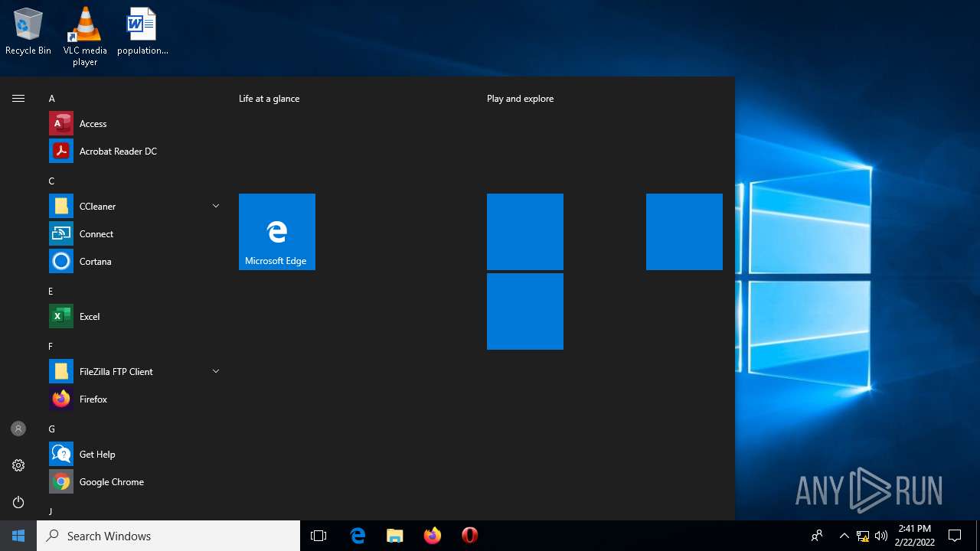Click the Start menu hamburger button

click(18, 98)
